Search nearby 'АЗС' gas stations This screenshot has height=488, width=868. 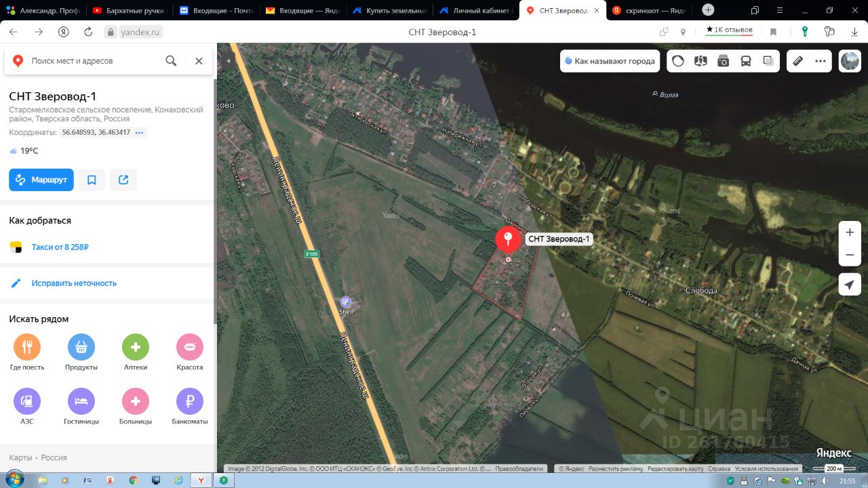pyautogui.click(x=27, y=406)
